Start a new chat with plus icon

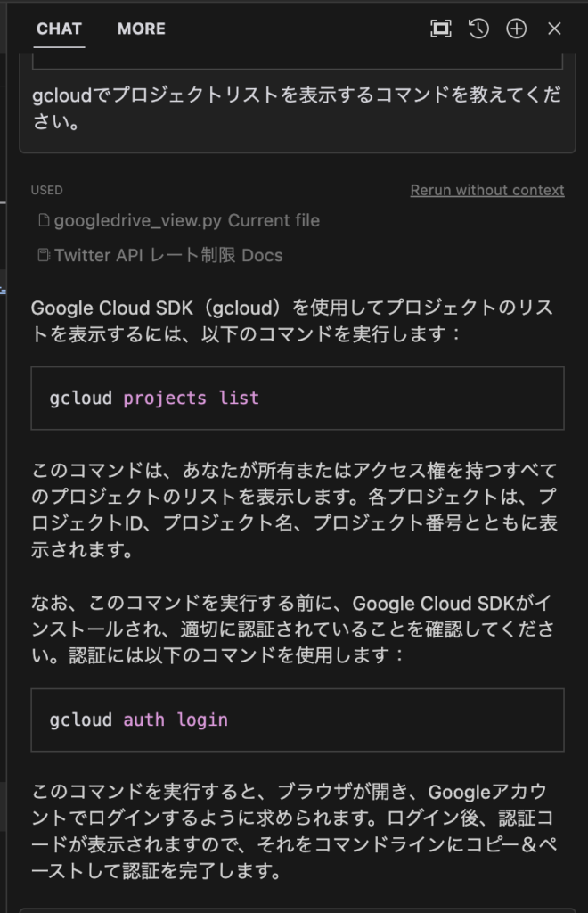tap(517, 29)
